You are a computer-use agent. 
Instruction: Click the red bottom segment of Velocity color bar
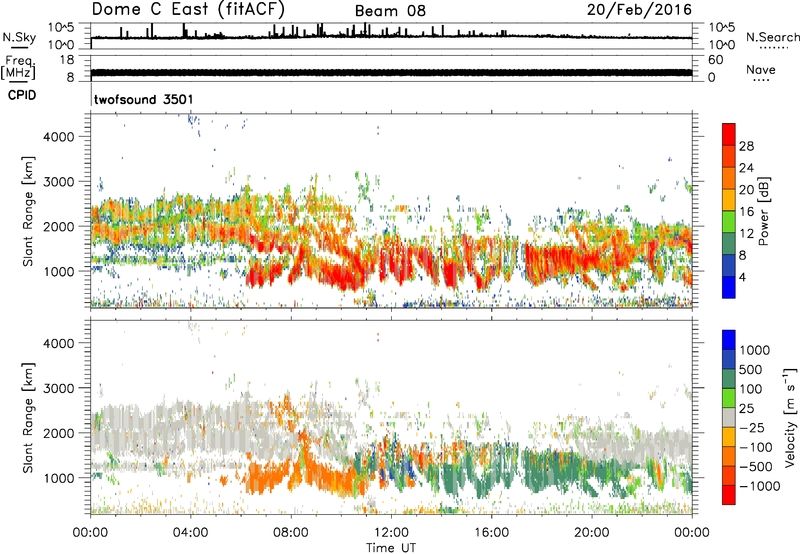coord(729,495)
